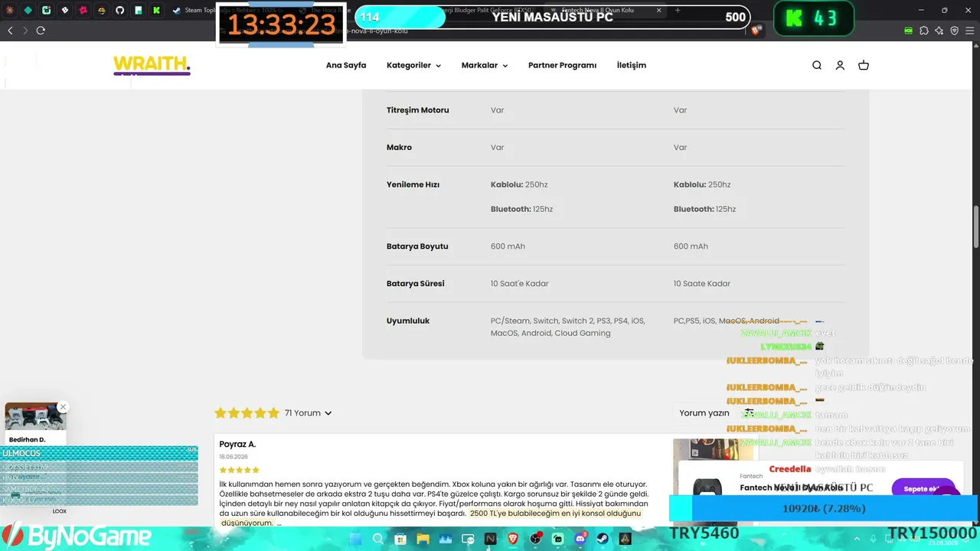
Task: Click the Makro row label
Action: 399,148
